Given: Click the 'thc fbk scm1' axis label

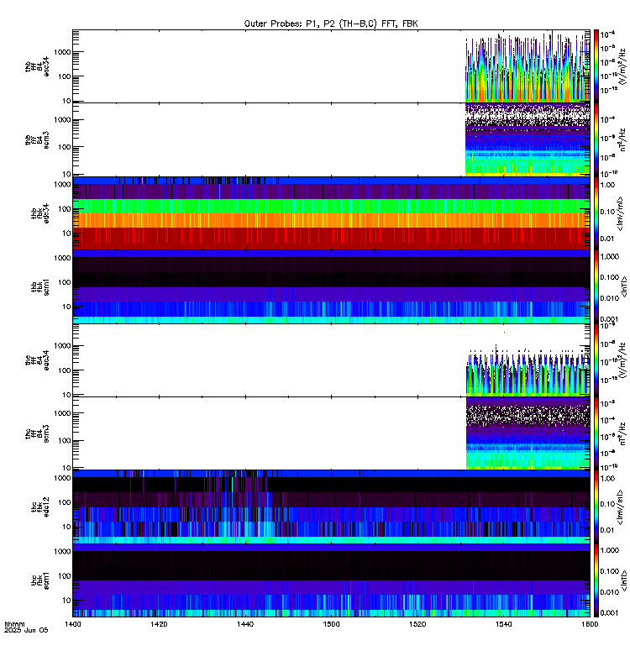Looking at the screenshot, I should click(x=39, y=580).
